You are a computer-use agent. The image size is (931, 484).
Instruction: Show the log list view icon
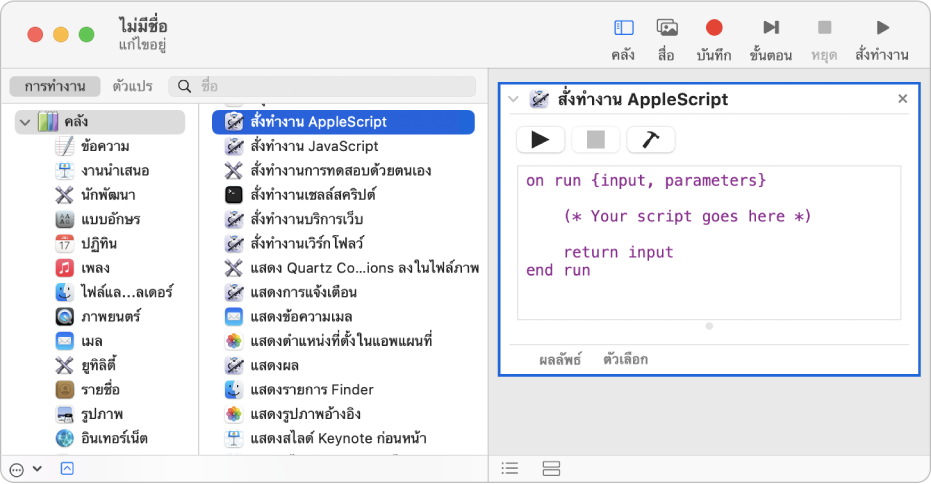510,468
